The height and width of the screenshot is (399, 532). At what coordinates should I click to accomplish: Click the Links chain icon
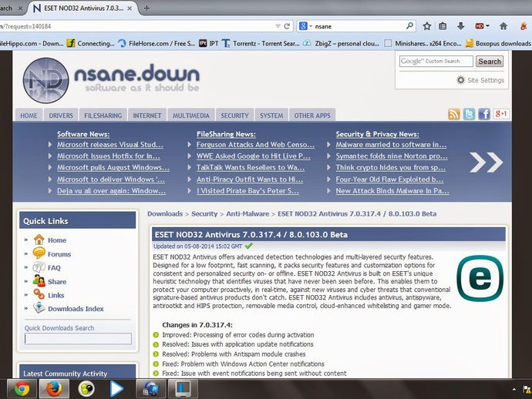tap(39, 294)
